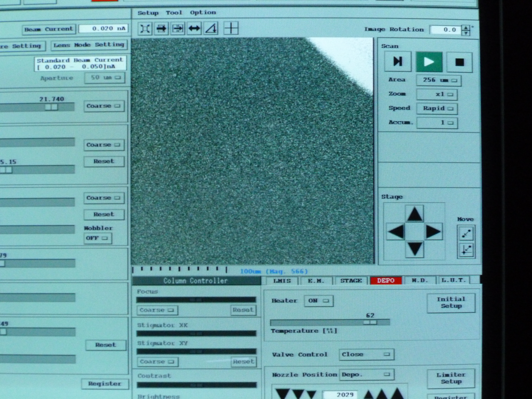Click the double-headed arrow measure icon
532x399 pixels.
tap(194, 29)
